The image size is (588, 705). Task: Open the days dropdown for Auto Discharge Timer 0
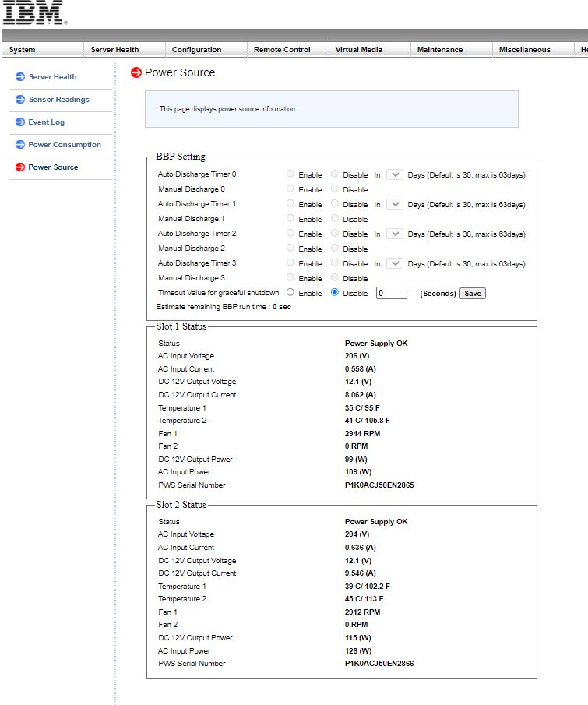point(393,174)
